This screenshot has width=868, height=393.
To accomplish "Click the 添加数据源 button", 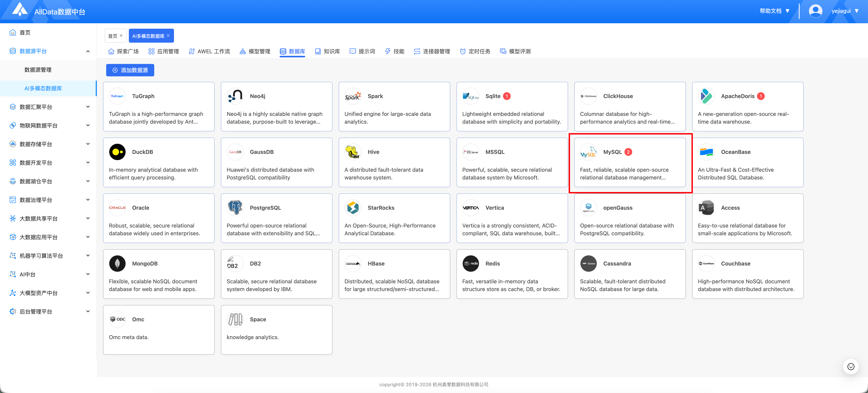I will pos(130,70).
